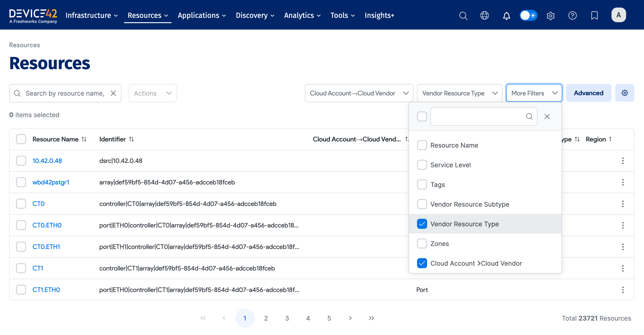
Task: Clear the resource search field with X
Action: tap(113, 93)
